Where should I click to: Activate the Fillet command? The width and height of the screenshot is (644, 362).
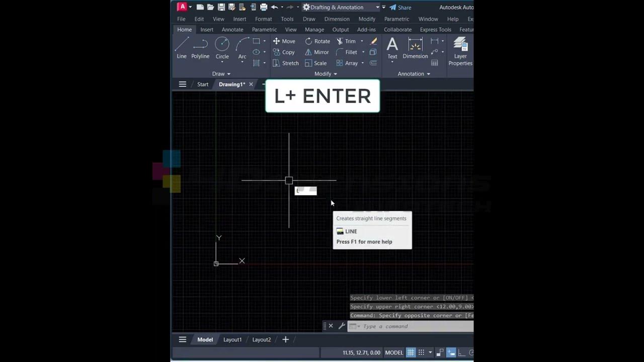[347, 52]
